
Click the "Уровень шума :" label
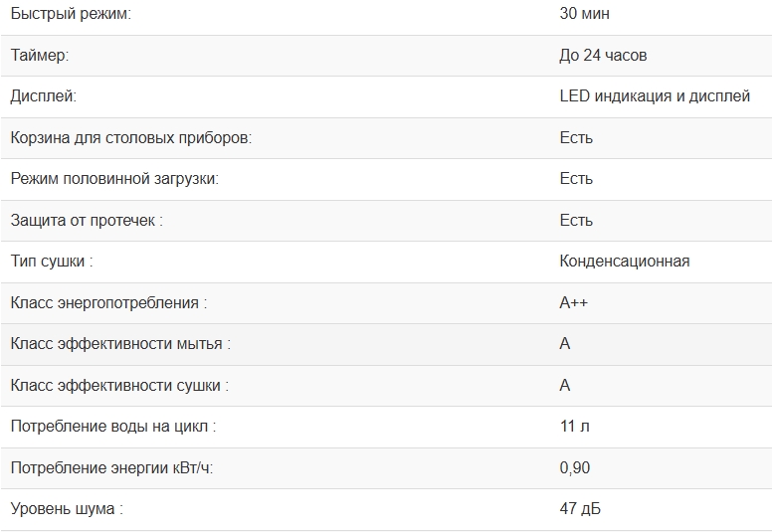pyautogui.click(x=67, y=509)
